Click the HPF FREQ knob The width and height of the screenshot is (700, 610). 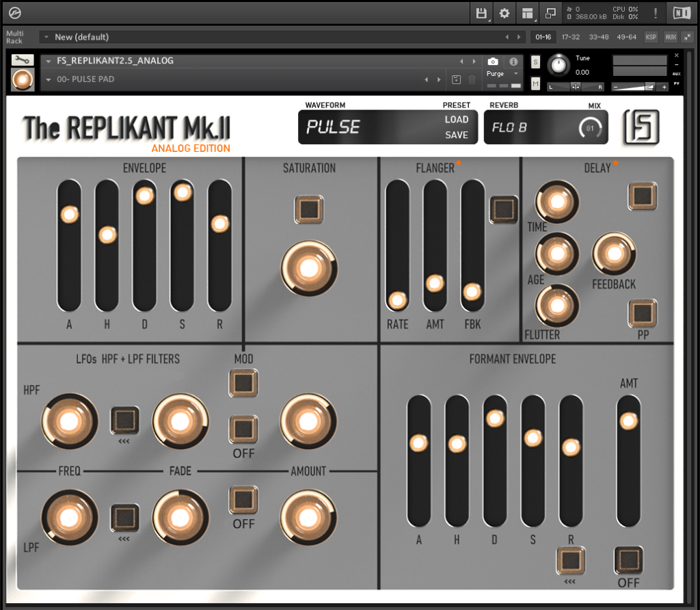tap(70, 421)
